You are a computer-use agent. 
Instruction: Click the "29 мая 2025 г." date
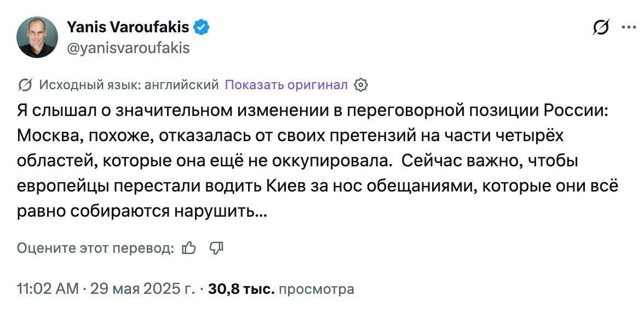141,288
